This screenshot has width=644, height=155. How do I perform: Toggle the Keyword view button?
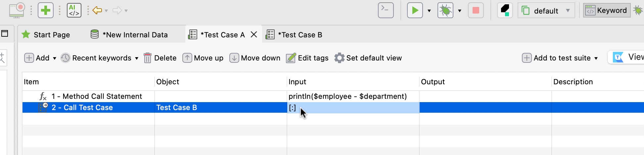tap(607, 11)
